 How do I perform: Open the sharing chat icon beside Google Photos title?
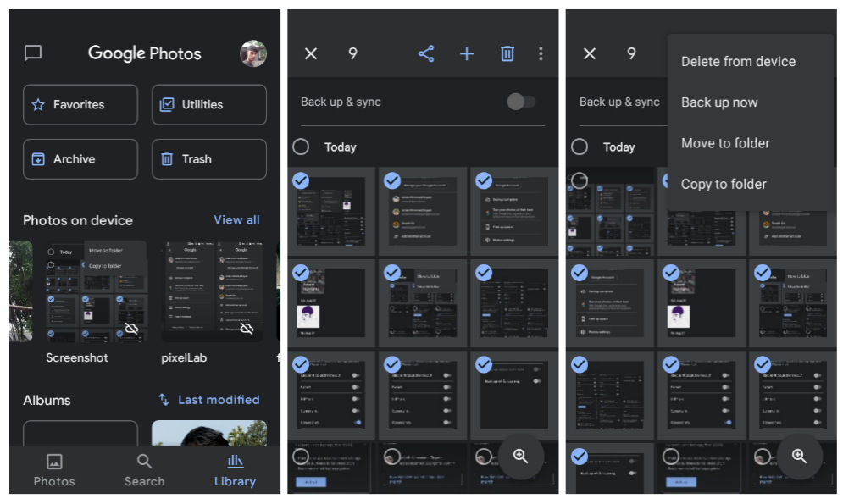tap(33, 53)
